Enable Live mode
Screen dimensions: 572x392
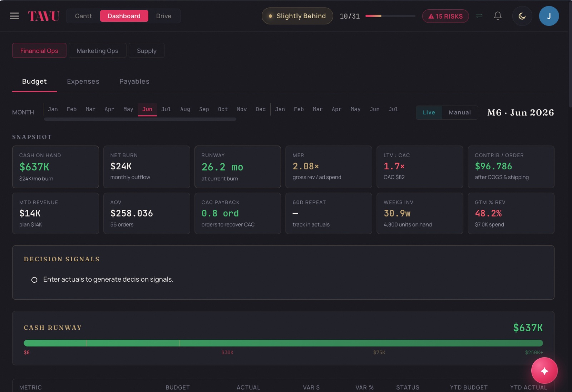point(429,113)
